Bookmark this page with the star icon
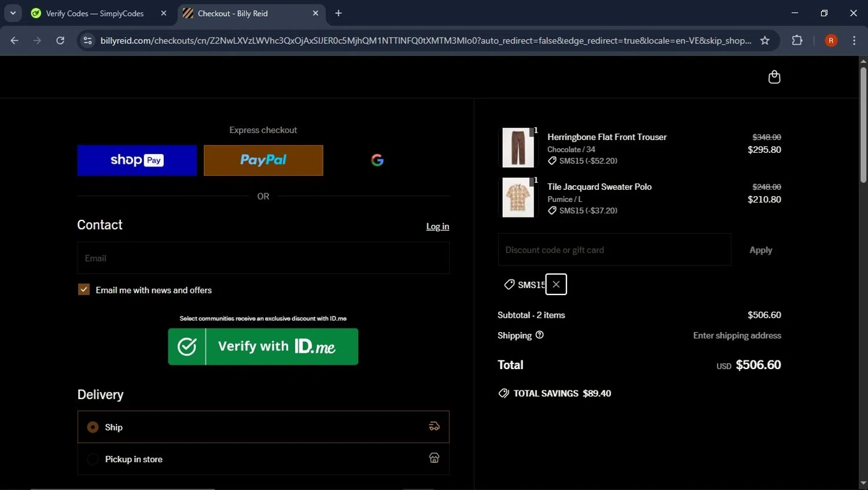This screenshot has width=868, height=490. (x=764, y=40)
